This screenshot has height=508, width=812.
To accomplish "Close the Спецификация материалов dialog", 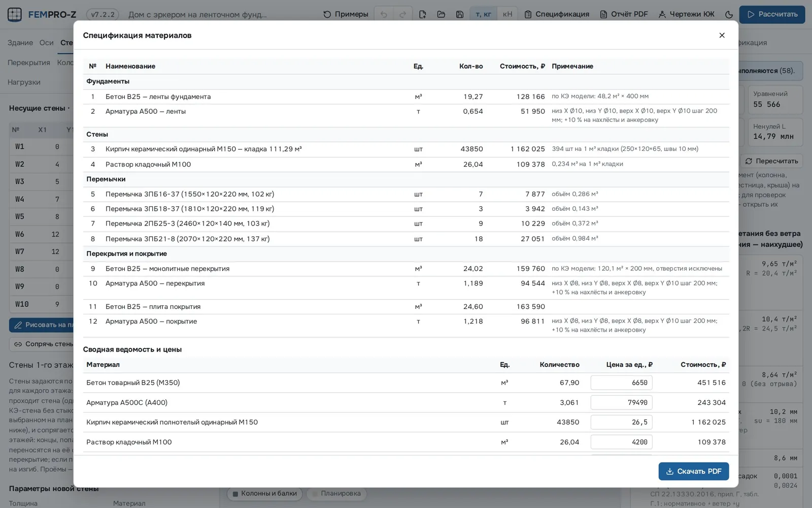I will pos(722,35).
